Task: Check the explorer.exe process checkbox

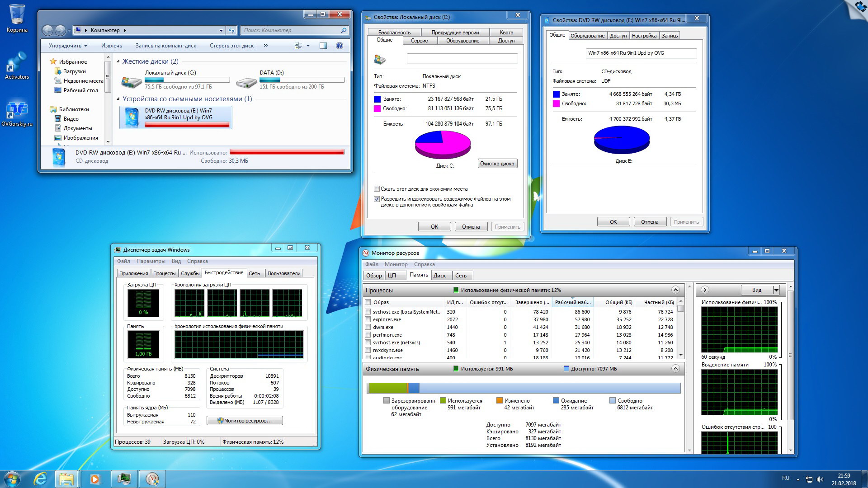Action: click(x=368, y=319)
